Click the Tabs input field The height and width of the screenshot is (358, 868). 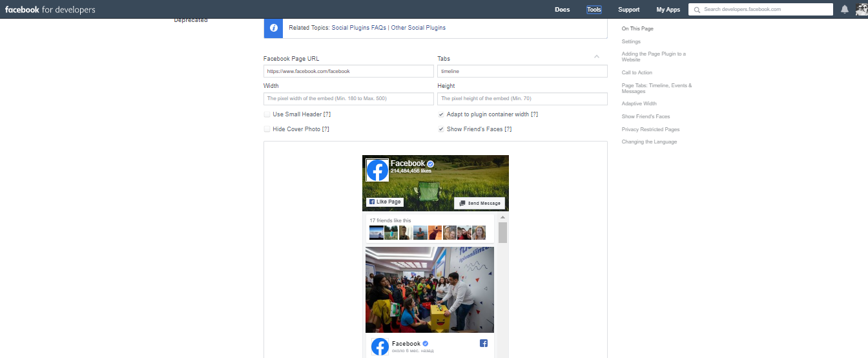522,71
